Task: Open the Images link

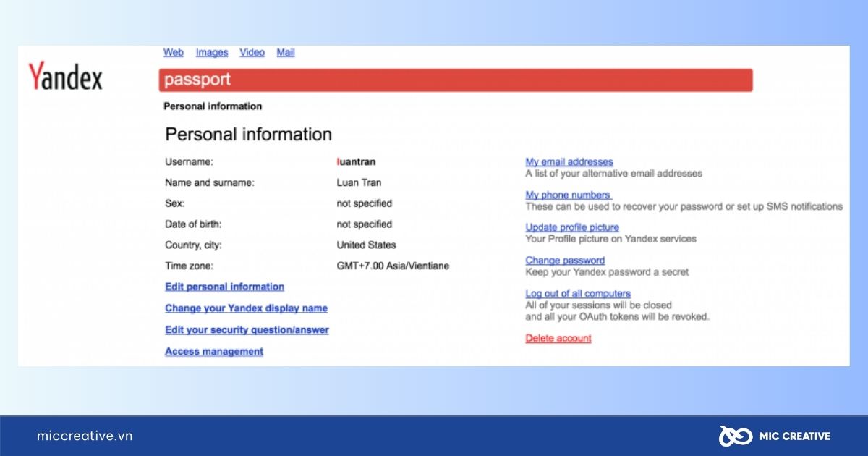Action: click(x=212, y=53)
